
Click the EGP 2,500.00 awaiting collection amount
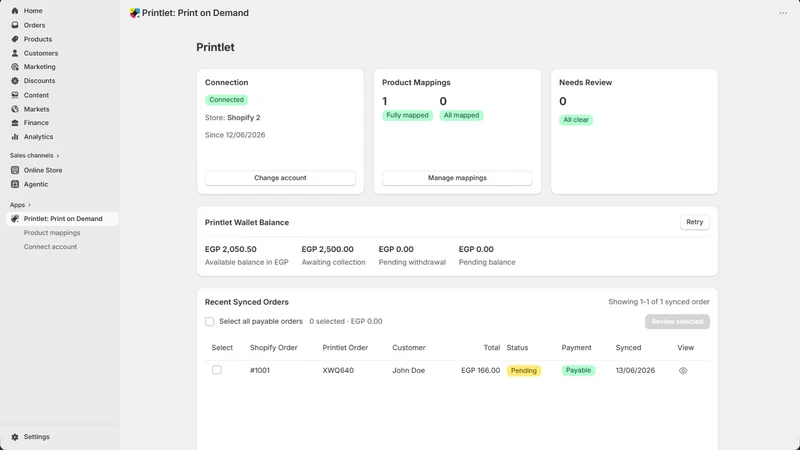[x=328, y=249]
